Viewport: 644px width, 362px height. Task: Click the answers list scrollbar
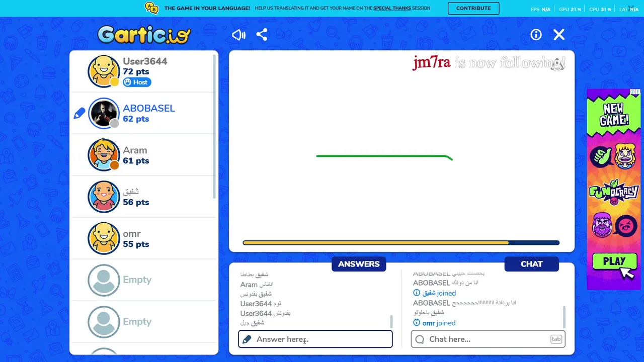(x=391, y=321)
